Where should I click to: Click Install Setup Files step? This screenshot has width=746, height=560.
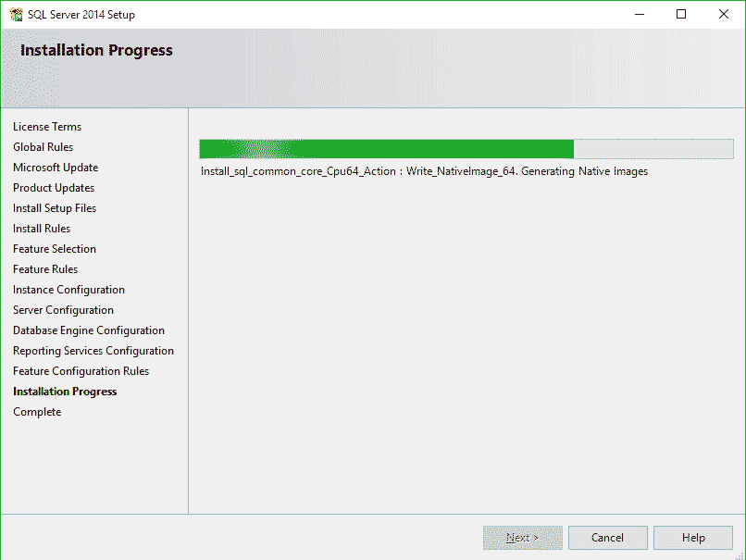54,207
